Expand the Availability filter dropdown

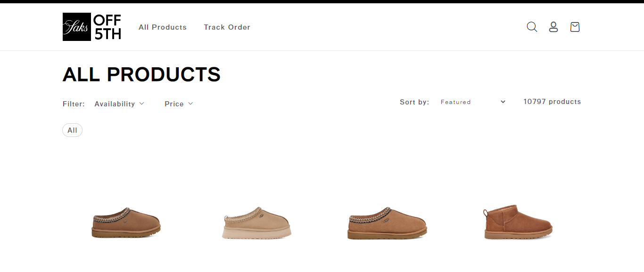click(x=119, y=104)
